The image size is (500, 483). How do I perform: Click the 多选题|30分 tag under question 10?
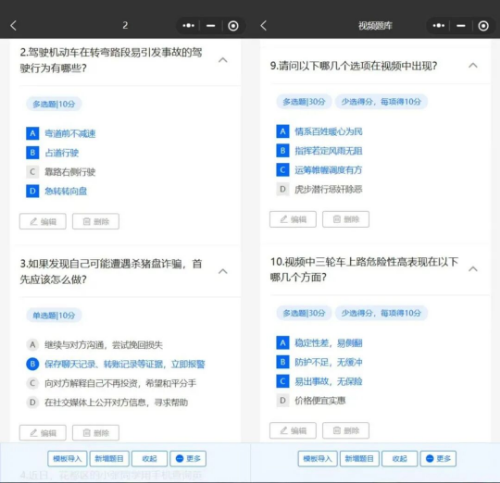(x=304, y=313)
